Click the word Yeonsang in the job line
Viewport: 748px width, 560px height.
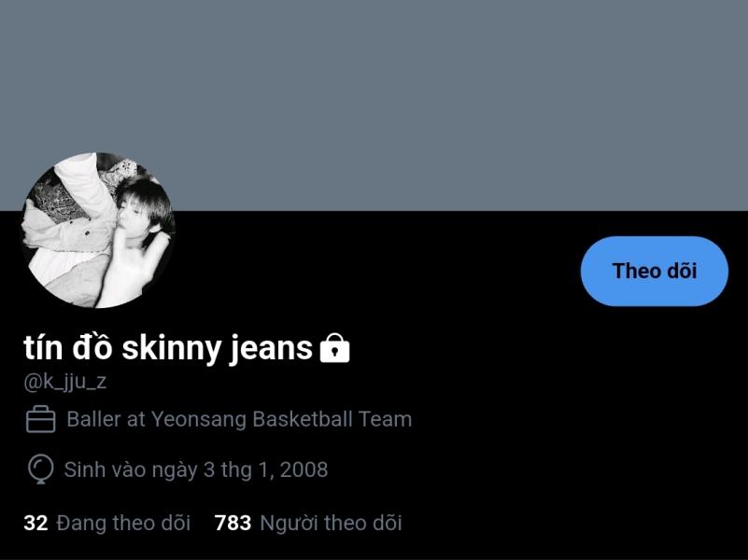pyautogui.click(x=199, y=419)
